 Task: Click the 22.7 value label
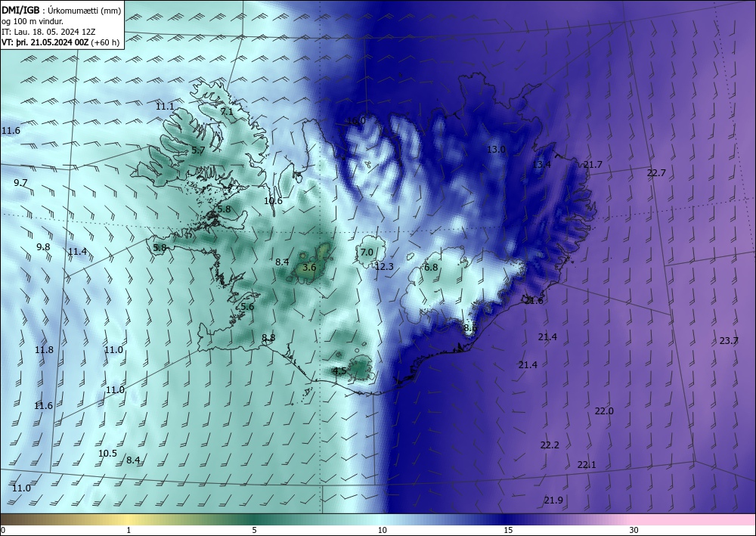point(656,172)
